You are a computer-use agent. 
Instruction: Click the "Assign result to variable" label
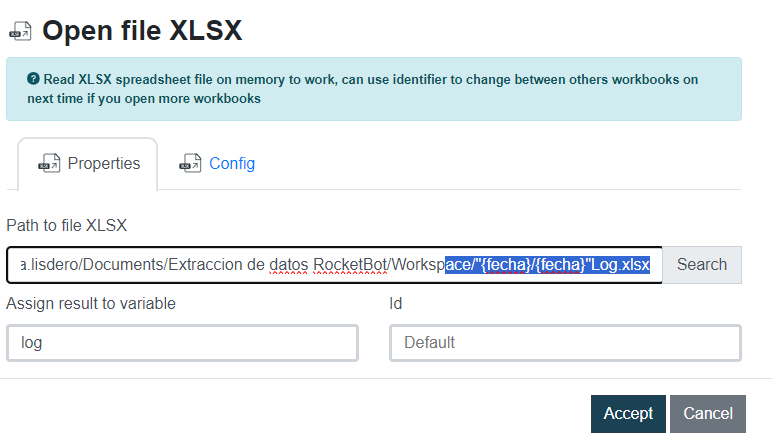(91, 303)
